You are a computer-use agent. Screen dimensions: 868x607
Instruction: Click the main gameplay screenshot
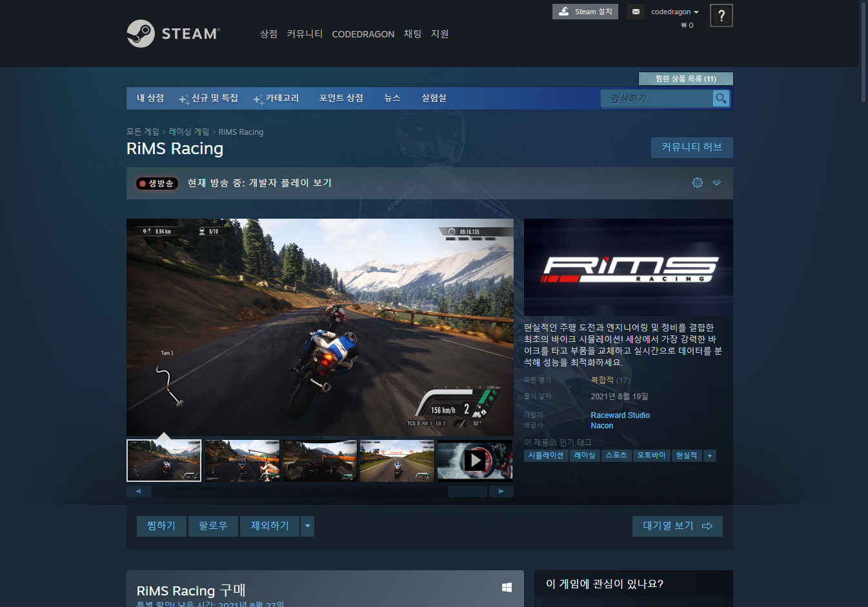tap(320, 327)
